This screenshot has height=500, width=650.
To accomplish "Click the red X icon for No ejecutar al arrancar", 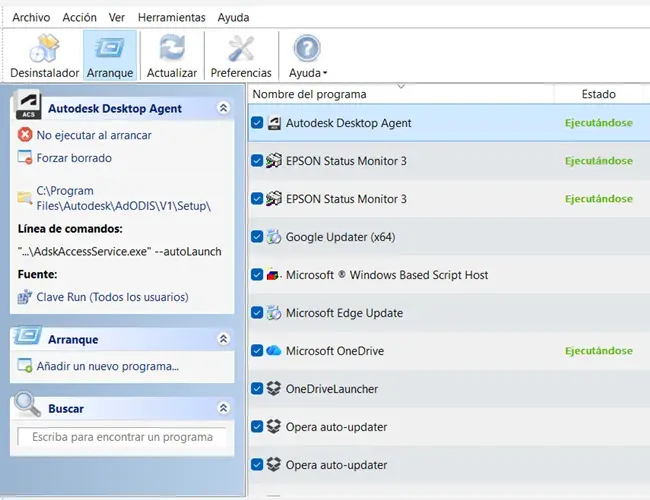I will (x=25, y=135).
